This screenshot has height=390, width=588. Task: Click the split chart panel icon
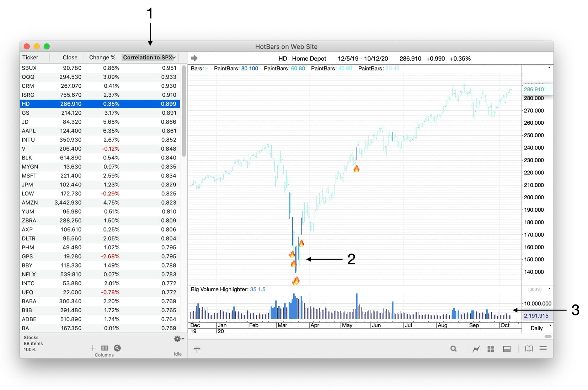[507, 349]
